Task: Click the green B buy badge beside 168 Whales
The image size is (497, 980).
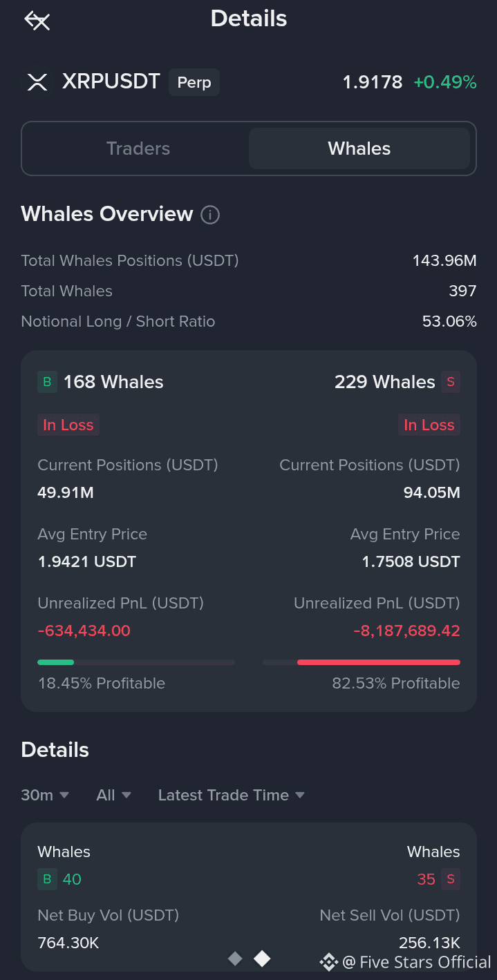Action: pyautogui.click(x=47, y=382)
